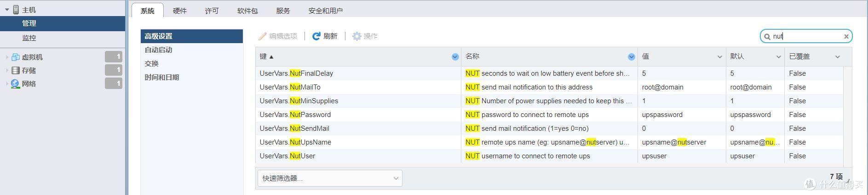
Task: Open the key column filter dropdown
Action: click(x=455, y=57)
